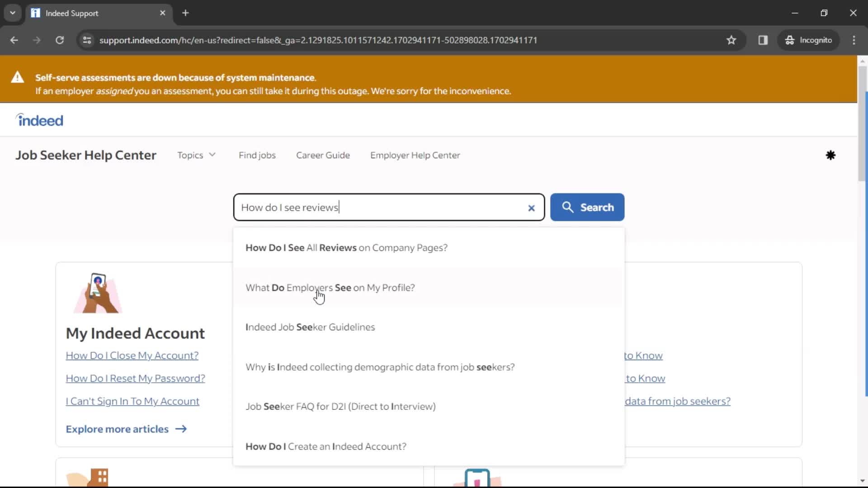Image resolution: width=868 pixels, height=488 pixels.
Task: Click the warning/alert triangle icon
Action: click(17, 76)
